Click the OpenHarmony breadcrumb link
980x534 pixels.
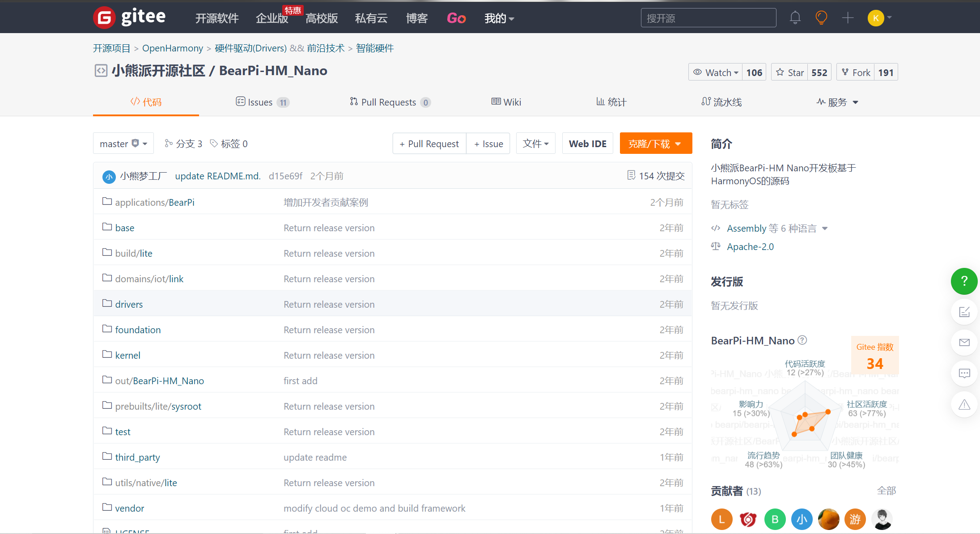point(173,48)
